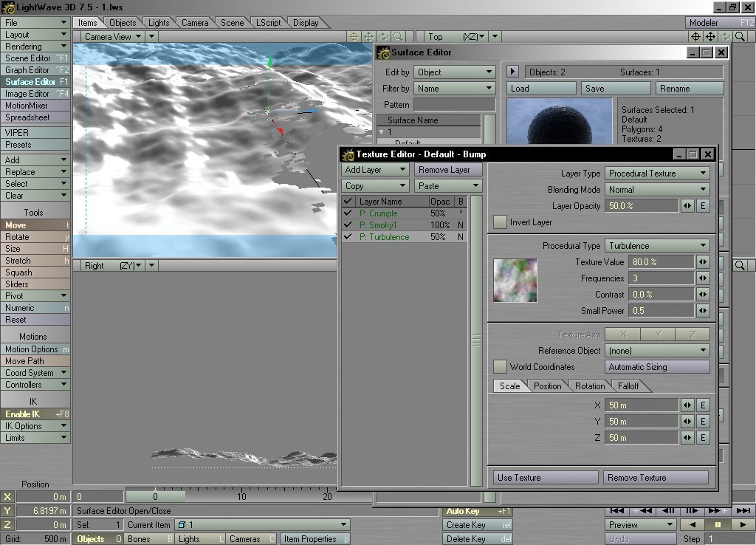The image size is (756, 545).
Task: Click the Camera View pan icon
Action: point(354,37)
